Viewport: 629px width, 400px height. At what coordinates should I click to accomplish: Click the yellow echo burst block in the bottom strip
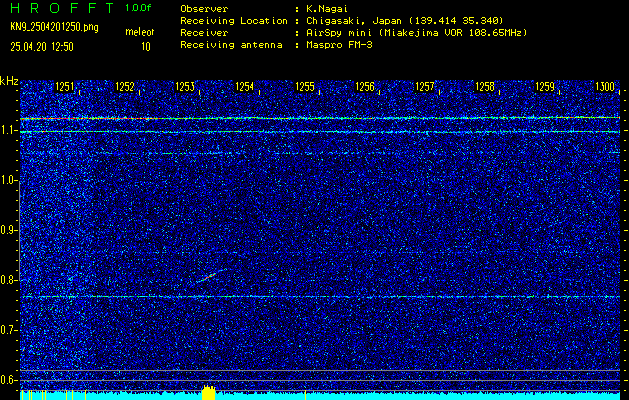click(x=208, y=393)
